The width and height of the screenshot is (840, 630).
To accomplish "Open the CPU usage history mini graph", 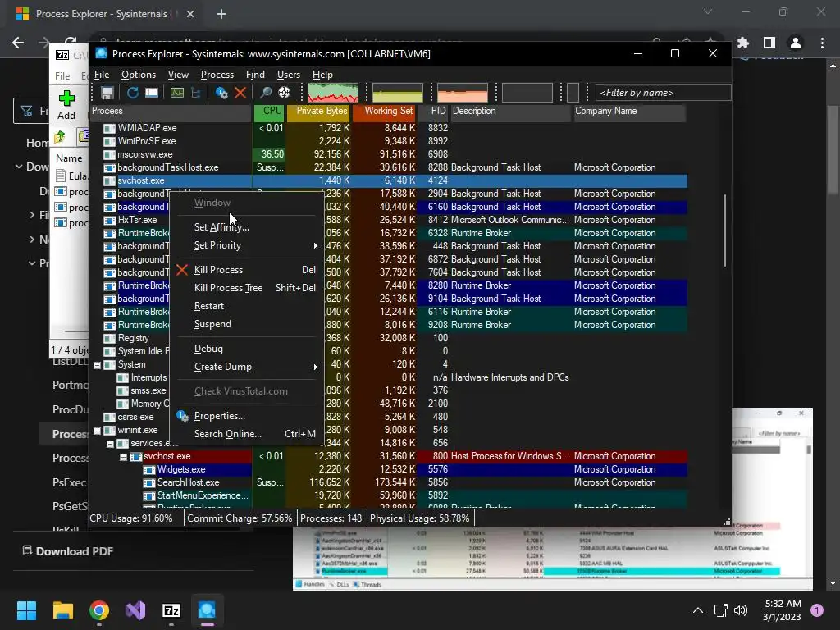I will 333,93.
